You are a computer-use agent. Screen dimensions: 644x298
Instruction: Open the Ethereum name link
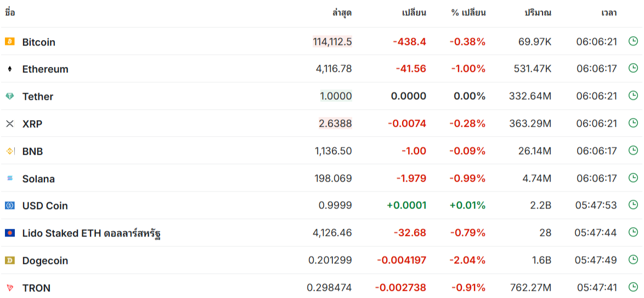pos(45,69)
